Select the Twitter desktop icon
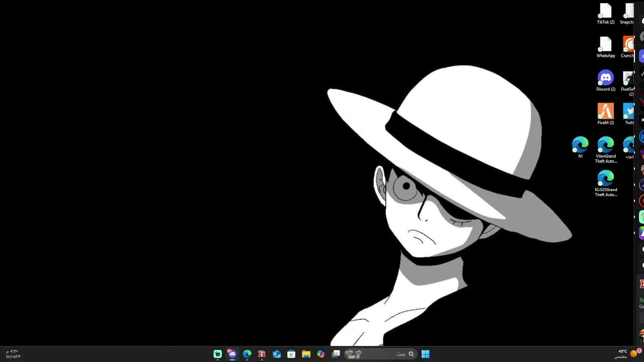This screenshot has width=644, height=362. coord(628,115)
